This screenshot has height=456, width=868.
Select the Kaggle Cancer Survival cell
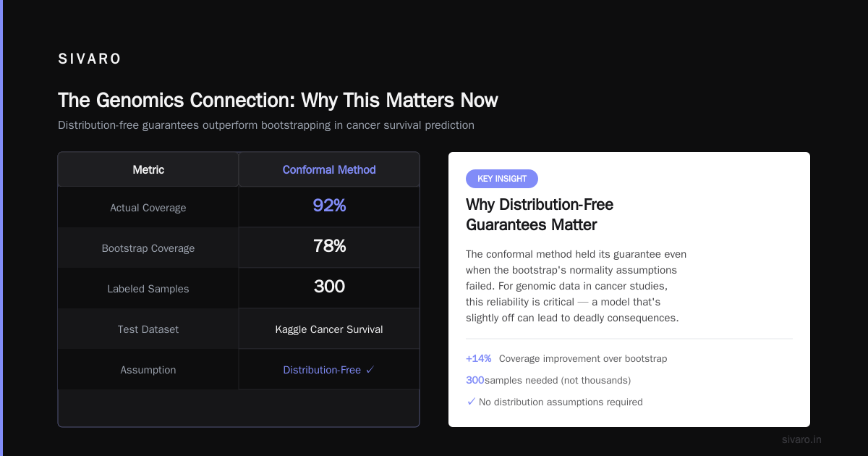click(x=329, y=329)
